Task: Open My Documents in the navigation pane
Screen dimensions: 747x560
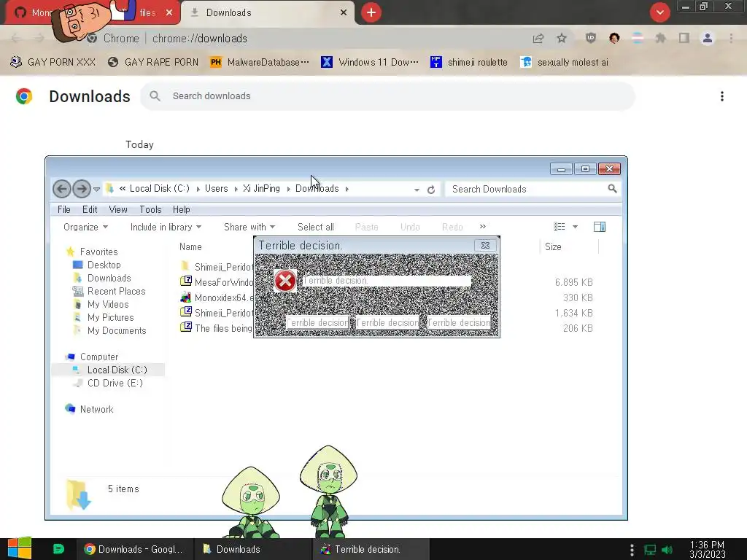Action: pos(109,330)
